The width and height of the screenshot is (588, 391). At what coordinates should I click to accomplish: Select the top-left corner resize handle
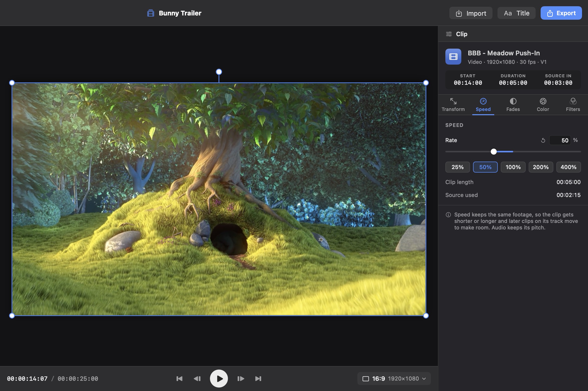(x=12, y=83)
